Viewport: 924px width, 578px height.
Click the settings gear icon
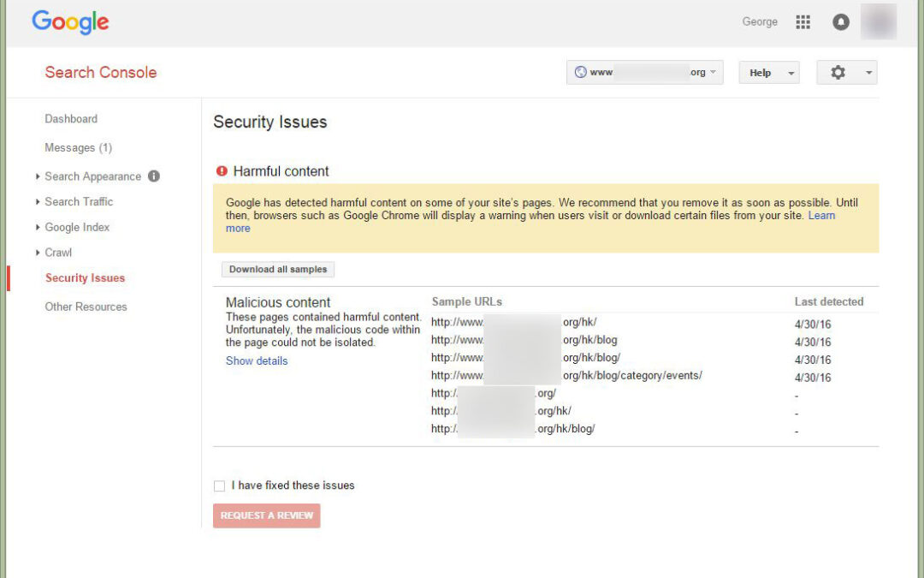point(838,73)
